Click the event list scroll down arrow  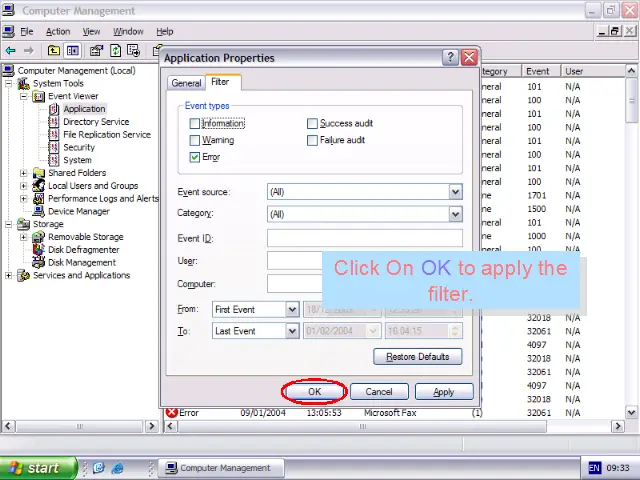click(x=631, y=413)
